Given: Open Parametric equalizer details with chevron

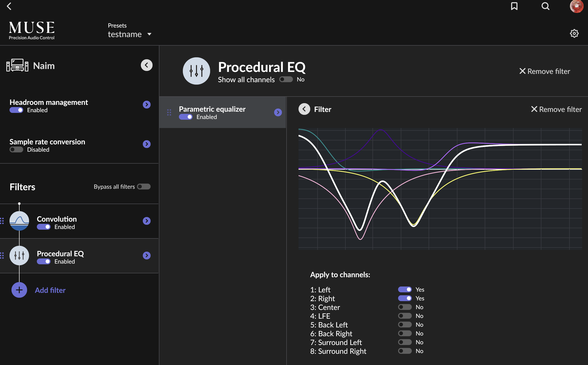Looking at the screenshot, I should (x=278, y=112).
